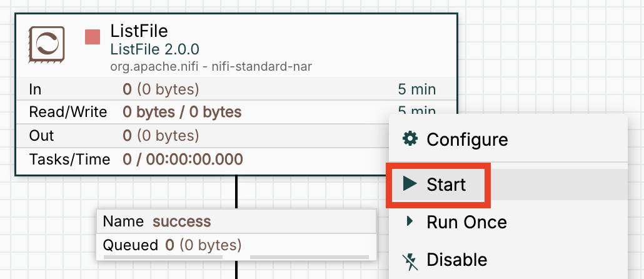Click the Configure gear icon
The image size is (644, 279).
click(x=410, y=139)
